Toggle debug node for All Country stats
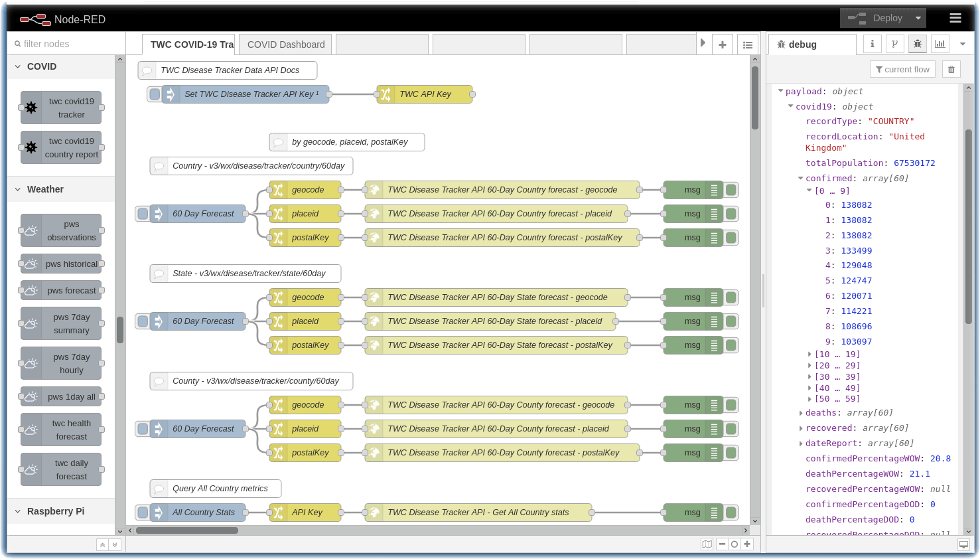Image resolution: width=980 pixels, height=559 pixels. click(731, 513)
